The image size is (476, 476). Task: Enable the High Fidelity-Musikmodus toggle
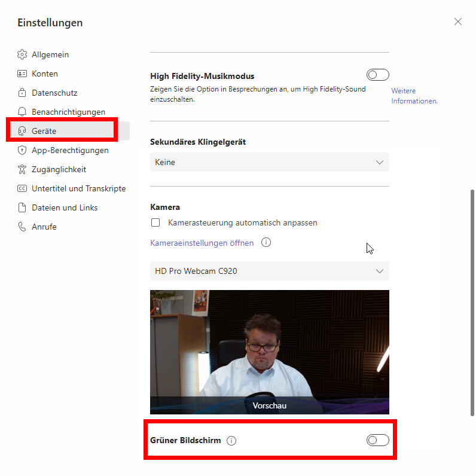coord(378,75)
